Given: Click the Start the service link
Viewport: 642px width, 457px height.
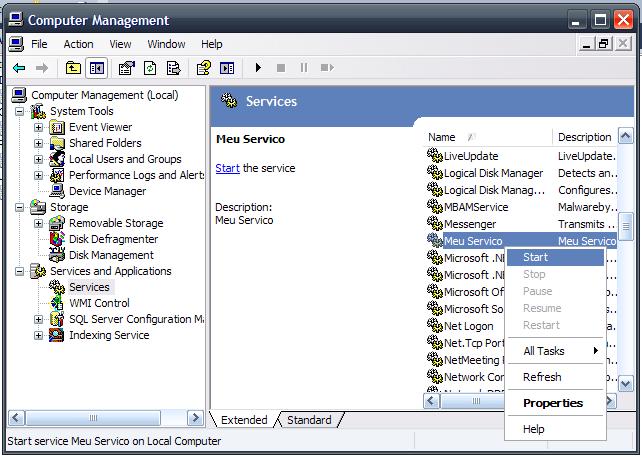Looking at the screenshot, I should pos(227,168).
